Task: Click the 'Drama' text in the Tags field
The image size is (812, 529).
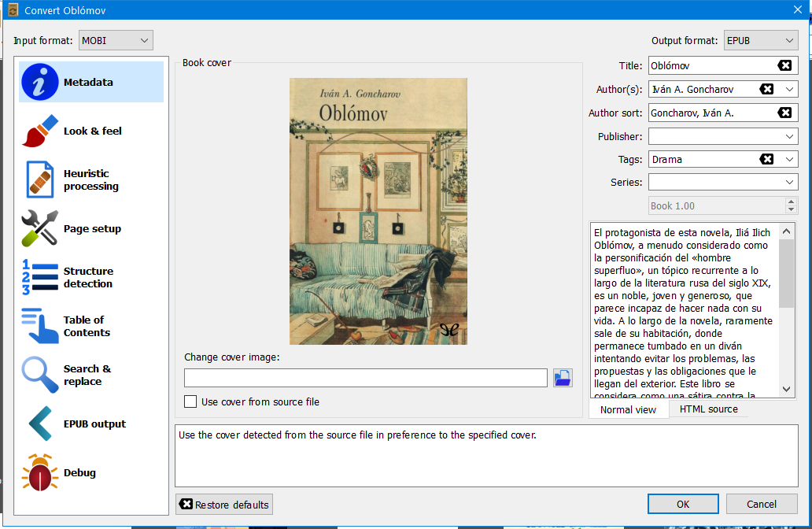Action: tap(667, 160)
